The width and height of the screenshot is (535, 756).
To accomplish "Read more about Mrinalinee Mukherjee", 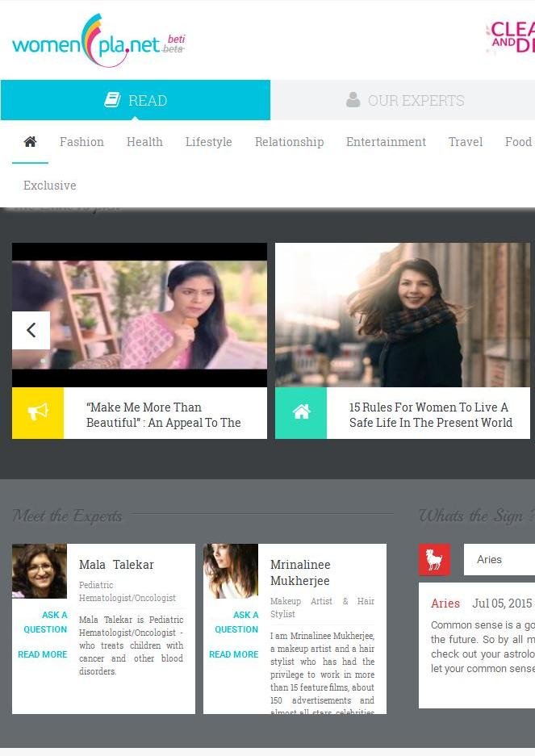I will [233, 654].
